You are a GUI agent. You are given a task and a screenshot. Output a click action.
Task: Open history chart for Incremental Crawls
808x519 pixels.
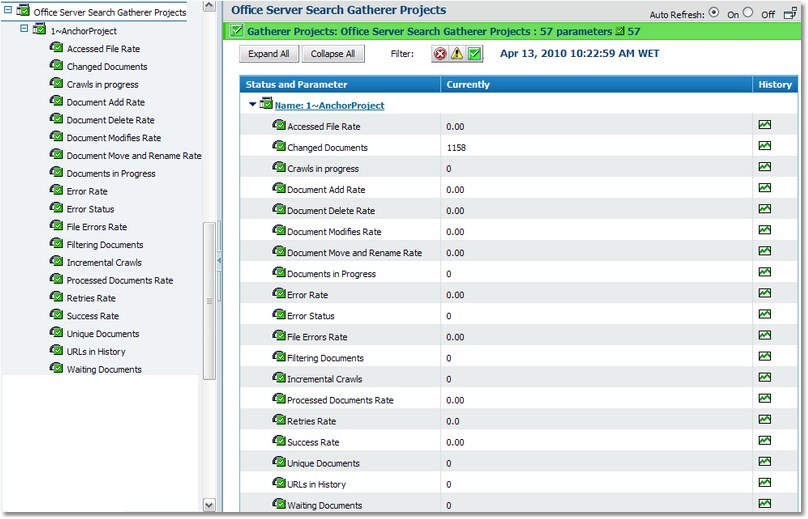[765, 378]
